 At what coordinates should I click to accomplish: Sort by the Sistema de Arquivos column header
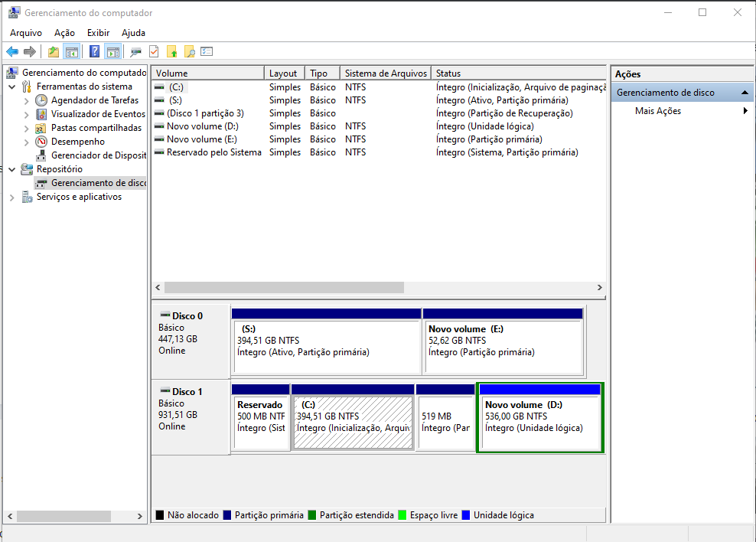(386, 73)
